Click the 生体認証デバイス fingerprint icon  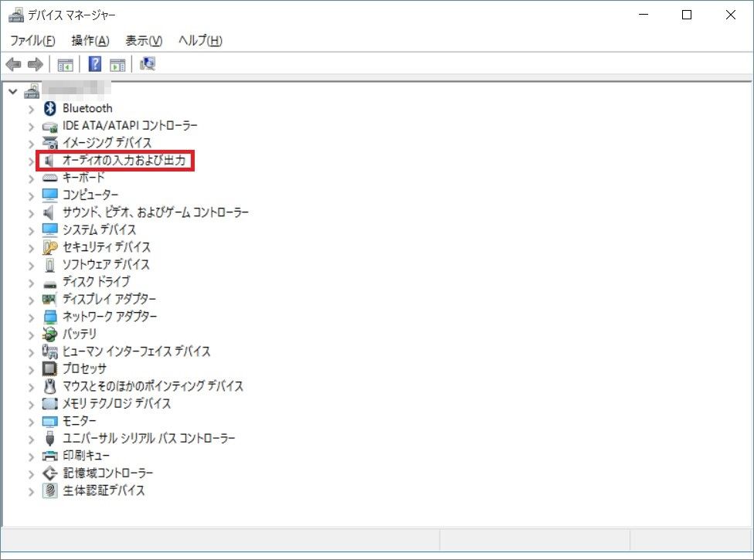coord(50,490)
